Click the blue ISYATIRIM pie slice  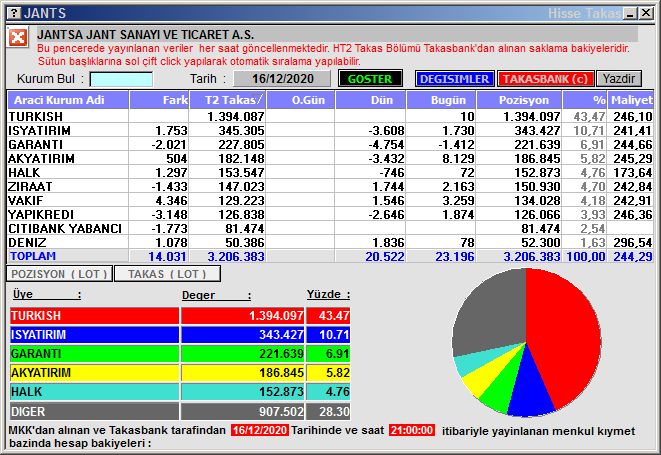(x=530, y=388)
